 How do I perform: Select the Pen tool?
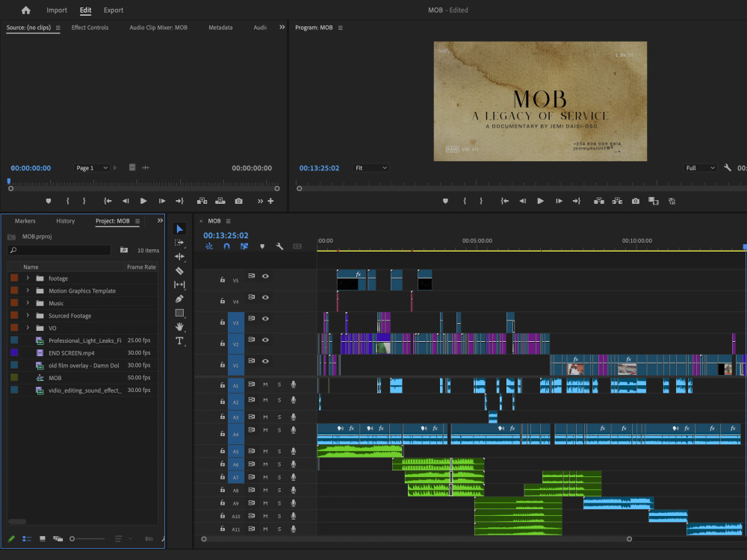pos(179,299)
